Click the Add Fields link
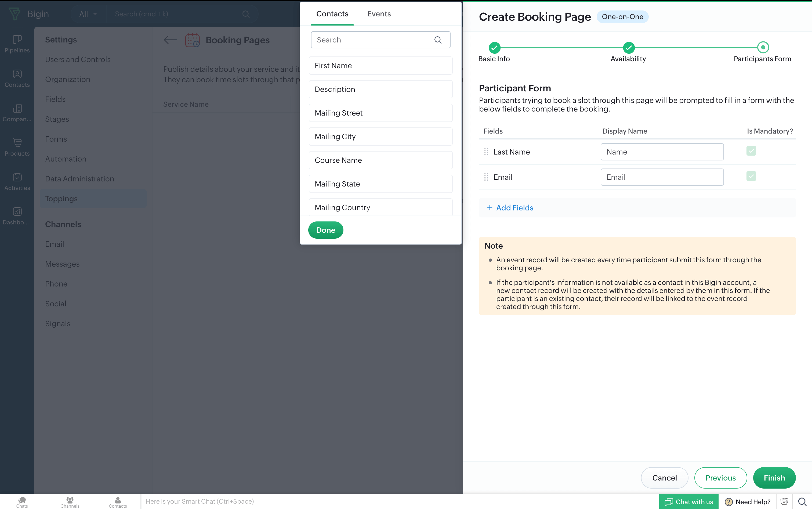The image size is (812, 509). coord(510,208)
